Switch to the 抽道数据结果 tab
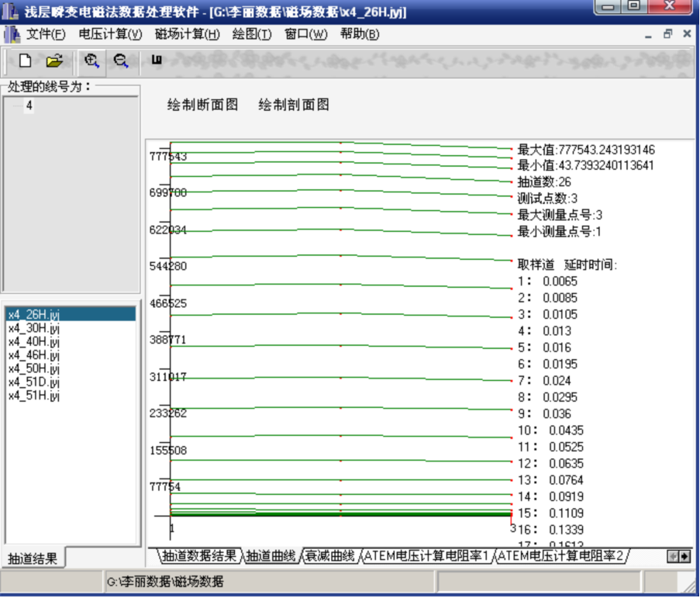 (199, 556)
